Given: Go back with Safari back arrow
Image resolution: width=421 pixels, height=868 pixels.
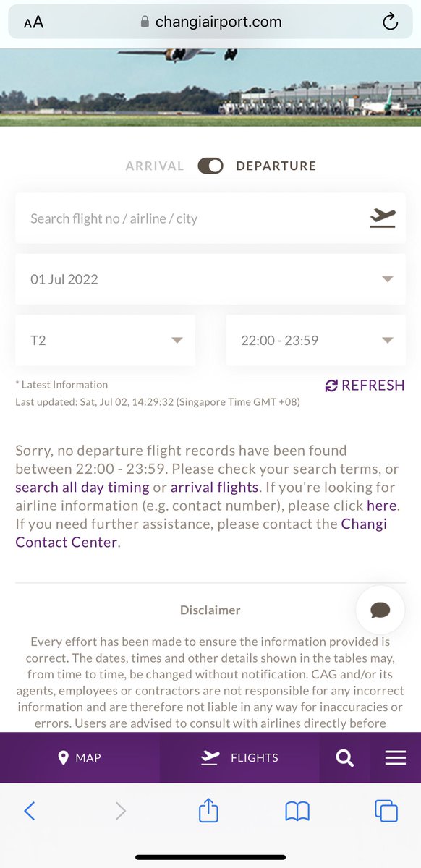Looking at the screenshot, I should click(30, 811).
